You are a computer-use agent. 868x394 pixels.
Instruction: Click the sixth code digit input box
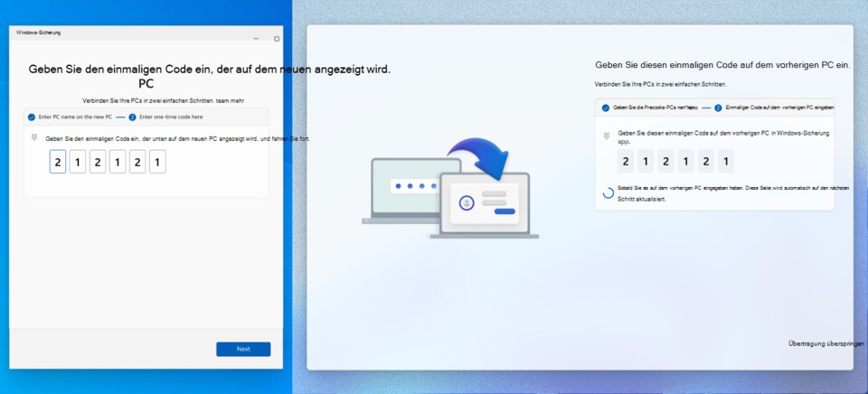pos(157,163)
